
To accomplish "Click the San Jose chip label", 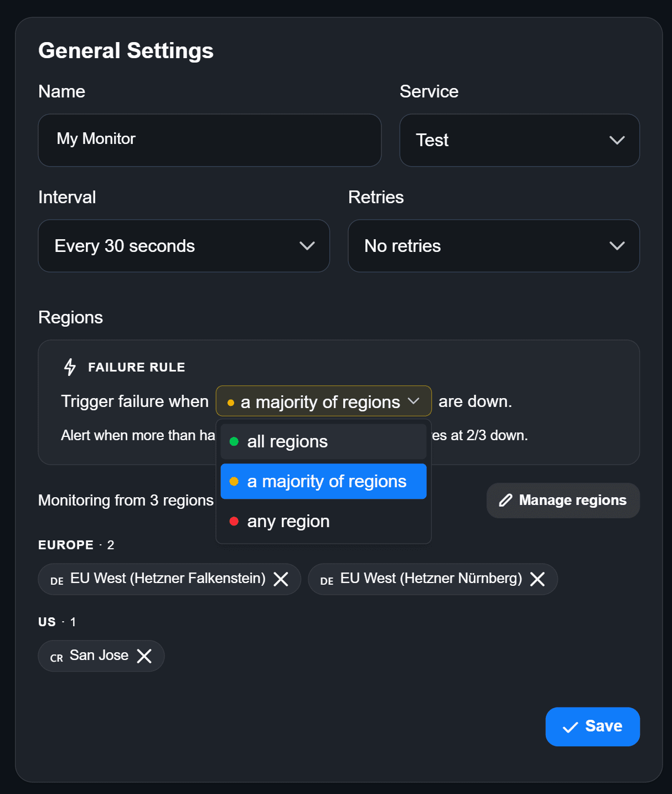I will click(99, 656).
